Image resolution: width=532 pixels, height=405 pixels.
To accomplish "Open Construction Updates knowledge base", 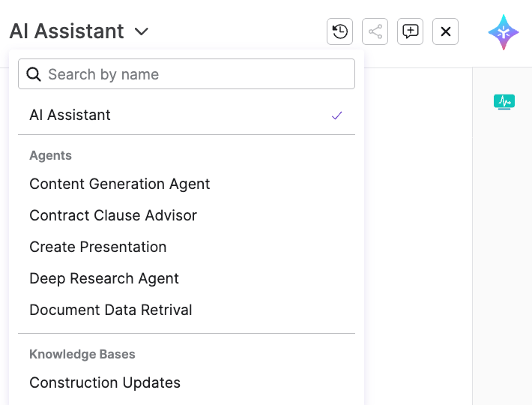I will pos(105,382).
